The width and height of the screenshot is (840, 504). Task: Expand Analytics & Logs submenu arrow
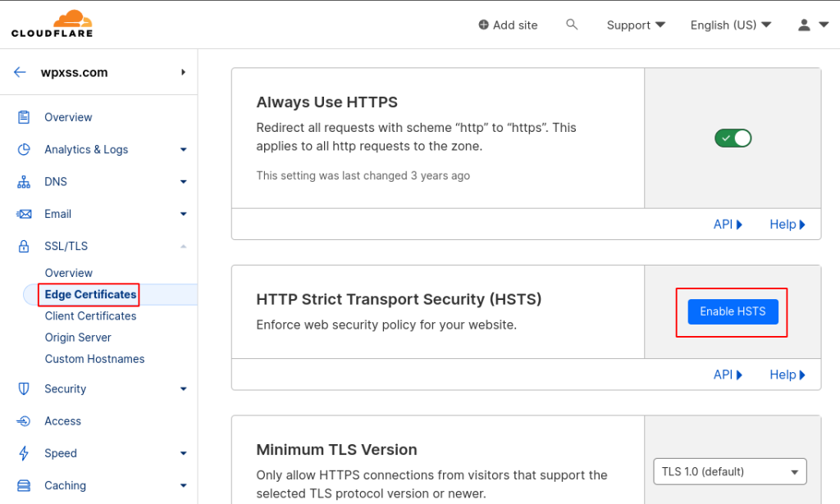pyautogui.click(x=183, y=150)
